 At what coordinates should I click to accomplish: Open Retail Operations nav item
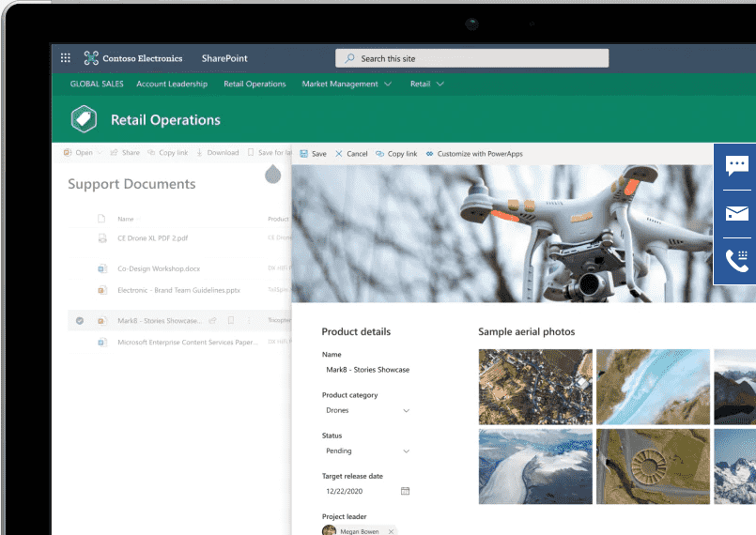(255, 84)
